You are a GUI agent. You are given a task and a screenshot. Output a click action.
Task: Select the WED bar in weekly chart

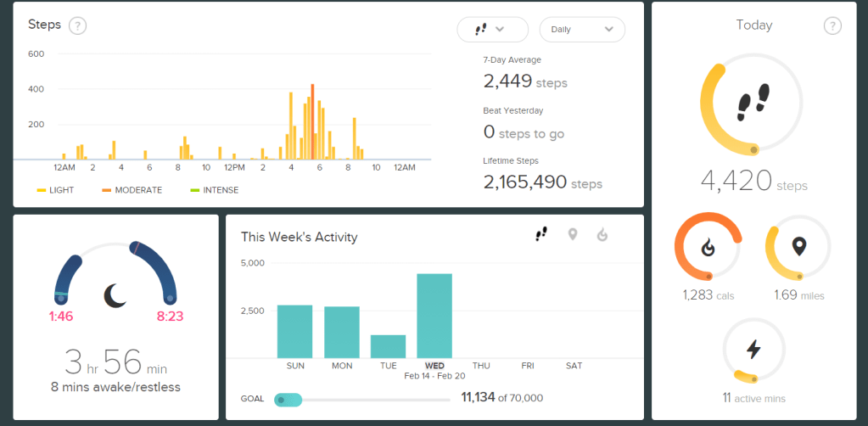tap(434, 316)
